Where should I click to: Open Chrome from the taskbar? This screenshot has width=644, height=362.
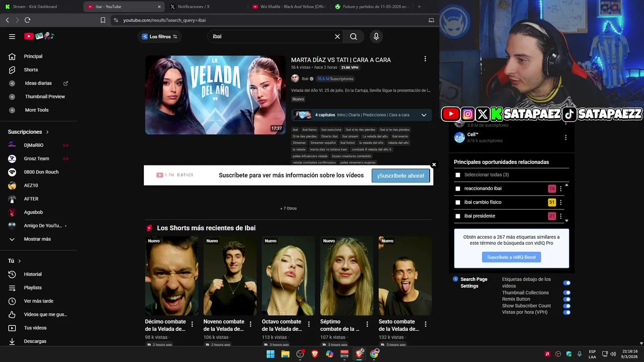(x=374, y=354)
